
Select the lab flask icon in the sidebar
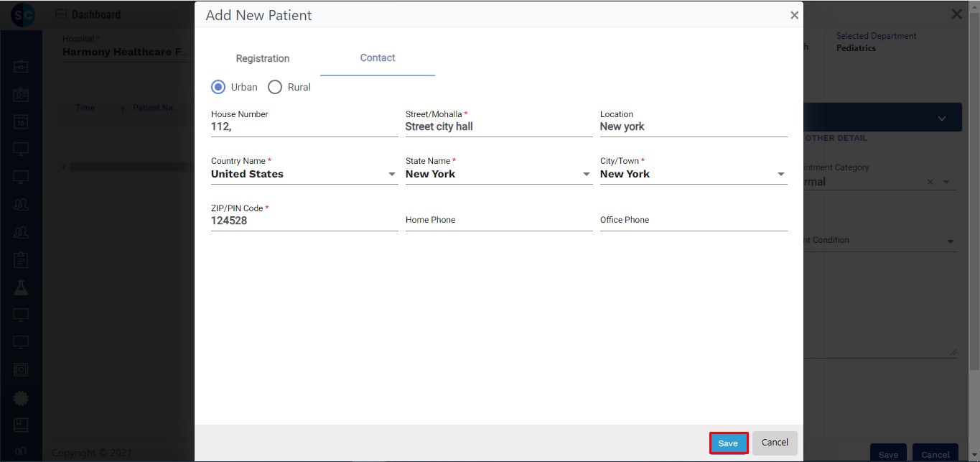click(x=21, y=287)
